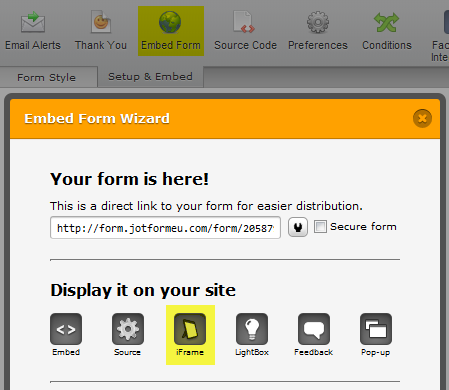This screenshot has width=449, height=390.
Task: Choose the Embed code option
Action: [66, 335]
